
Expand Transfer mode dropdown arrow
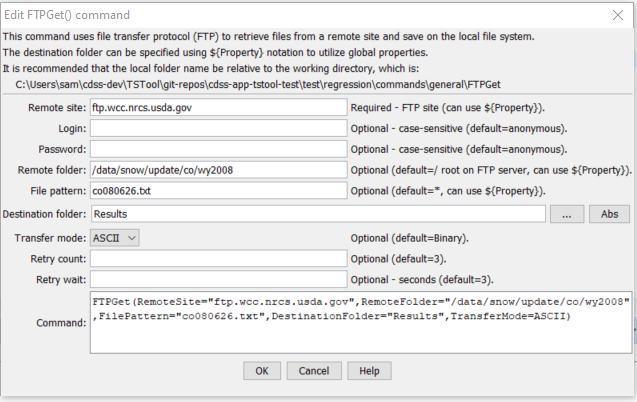pyautogui.click(x=132, y=238)
